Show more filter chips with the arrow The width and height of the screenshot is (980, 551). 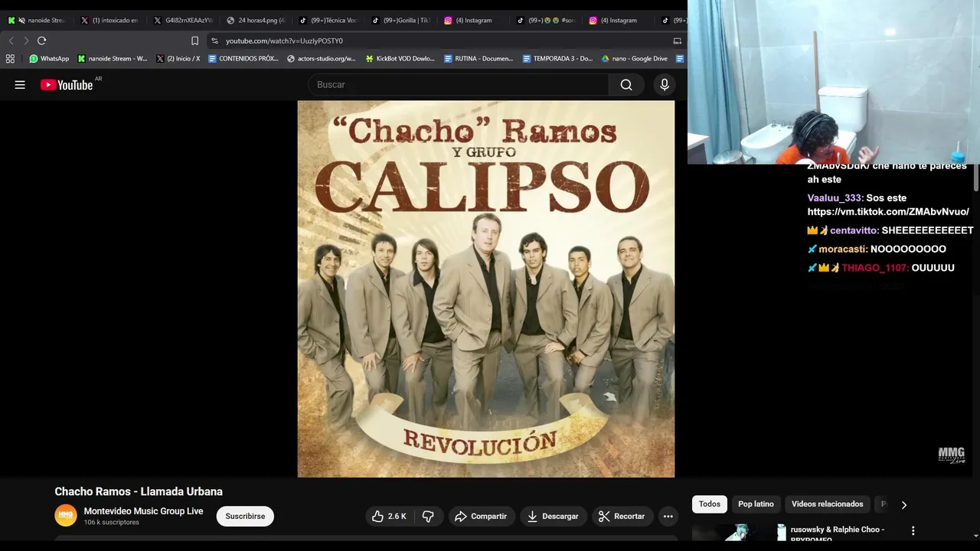click(904, 504)
